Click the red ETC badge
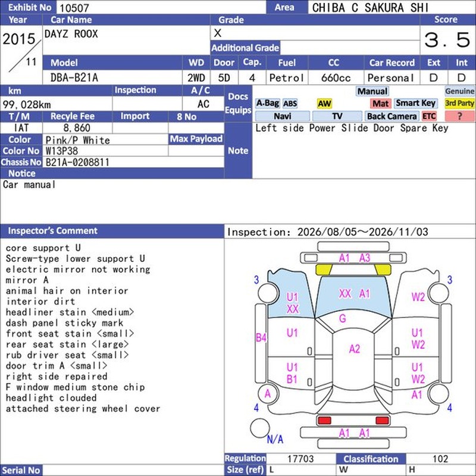The width and height of the screenshot is (476, 476). point(429,116)
